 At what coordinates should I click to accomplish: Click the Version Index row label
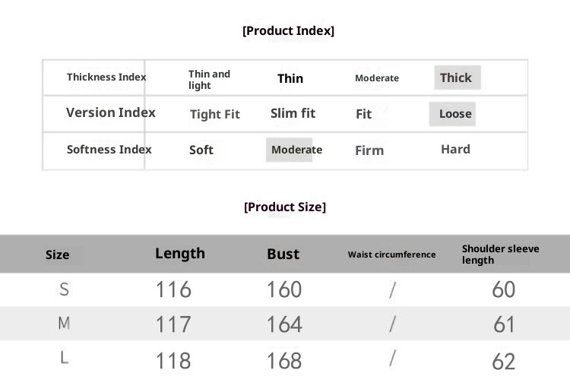(x=111, y=112)
